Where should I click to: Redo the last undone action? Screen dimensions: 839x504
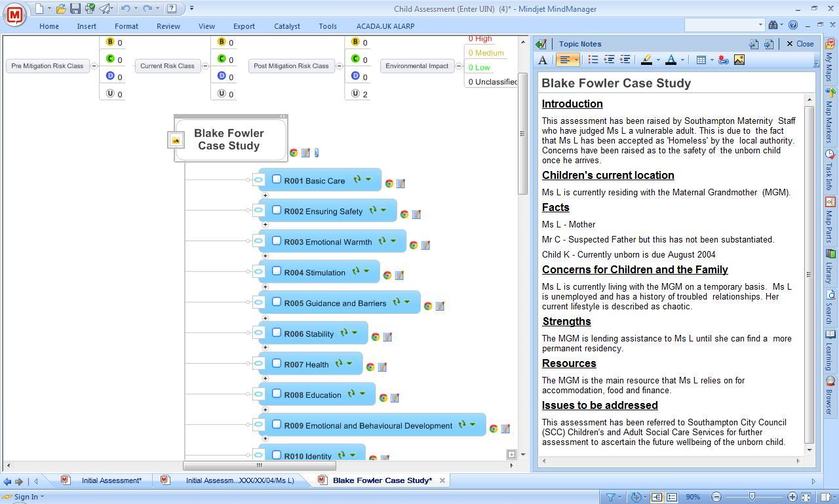pyautogui.click(x=147, y=9)
